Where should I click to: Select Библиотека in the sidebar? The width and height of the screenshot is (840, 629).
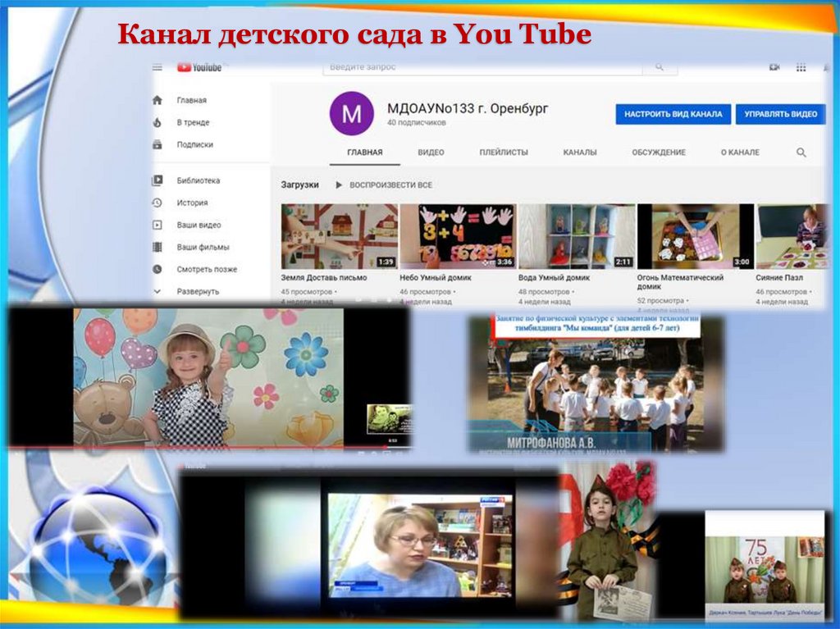199,180
